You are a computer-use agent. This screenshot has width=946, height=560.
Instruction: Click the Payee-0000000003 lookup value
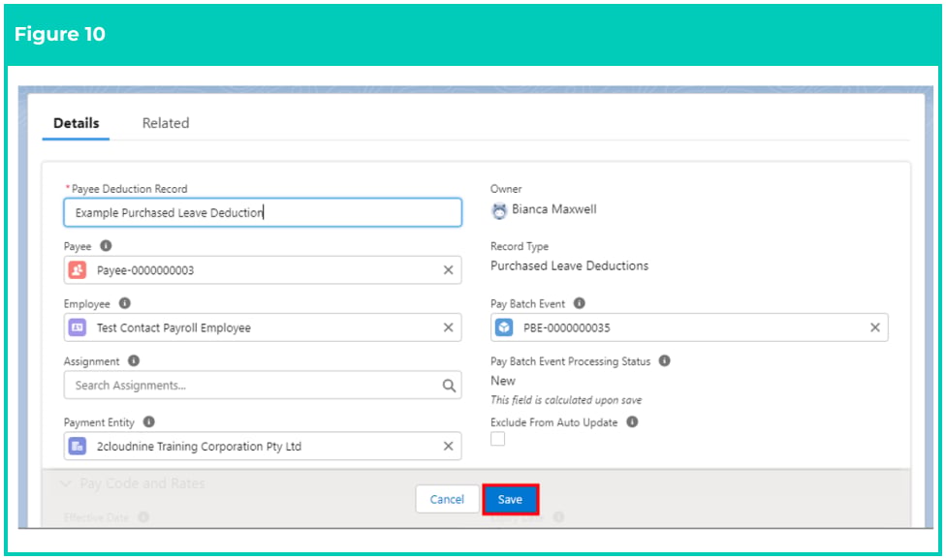click(145, 270)
